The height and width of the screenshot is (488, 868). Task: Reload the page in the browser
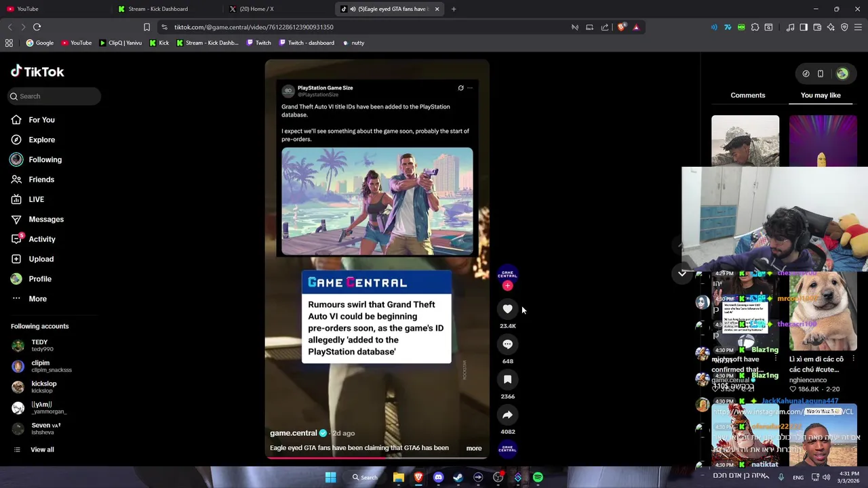click(37, 27)
